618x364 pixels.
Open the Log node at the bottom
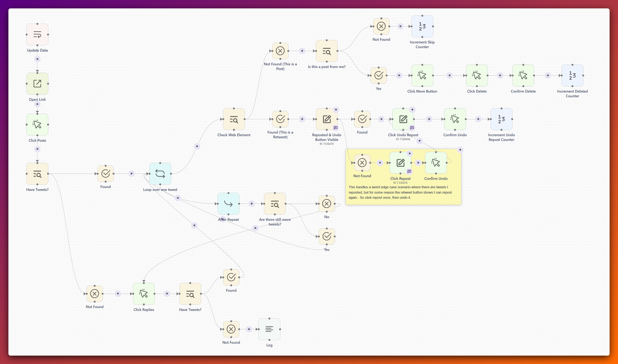(x=269, y=329)
